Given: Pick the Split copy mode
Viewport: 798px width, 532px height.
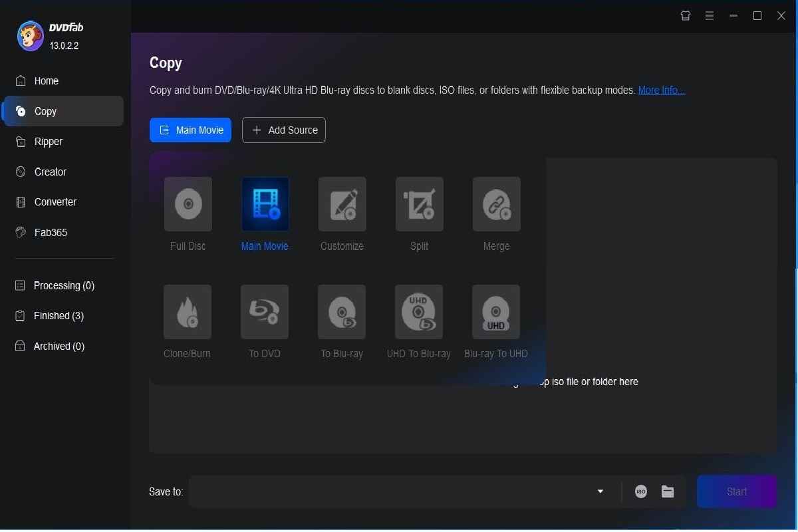Looking at the screenshot, I should click(x=420, y=204).
